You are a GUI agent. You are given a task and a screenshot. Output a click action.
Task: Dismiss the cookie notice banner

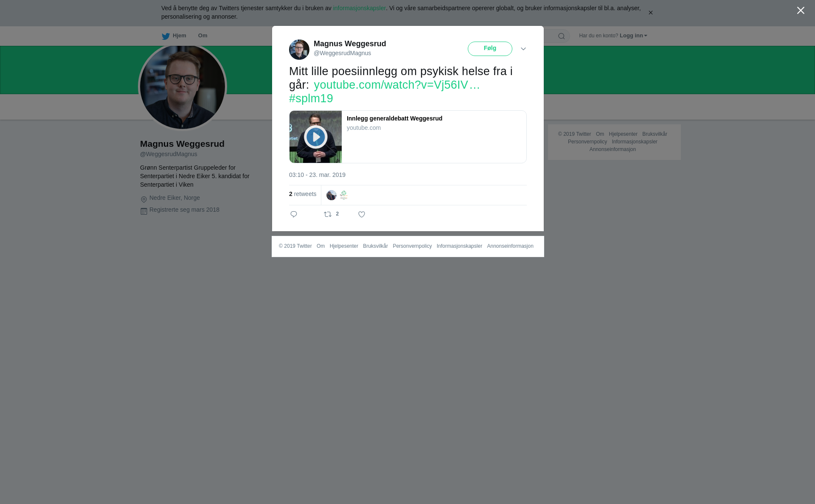point(650,13)
